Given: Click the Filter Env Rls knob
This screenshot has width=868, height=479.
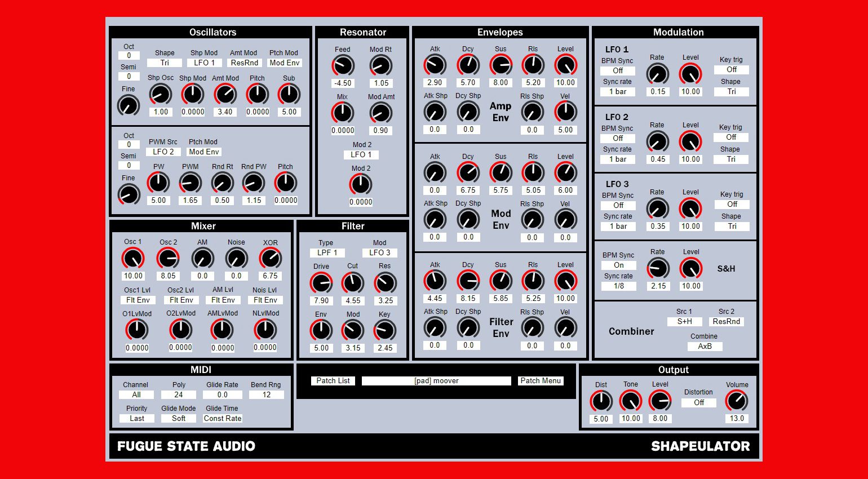Looking at the screenshot, I should click(533, 281).
